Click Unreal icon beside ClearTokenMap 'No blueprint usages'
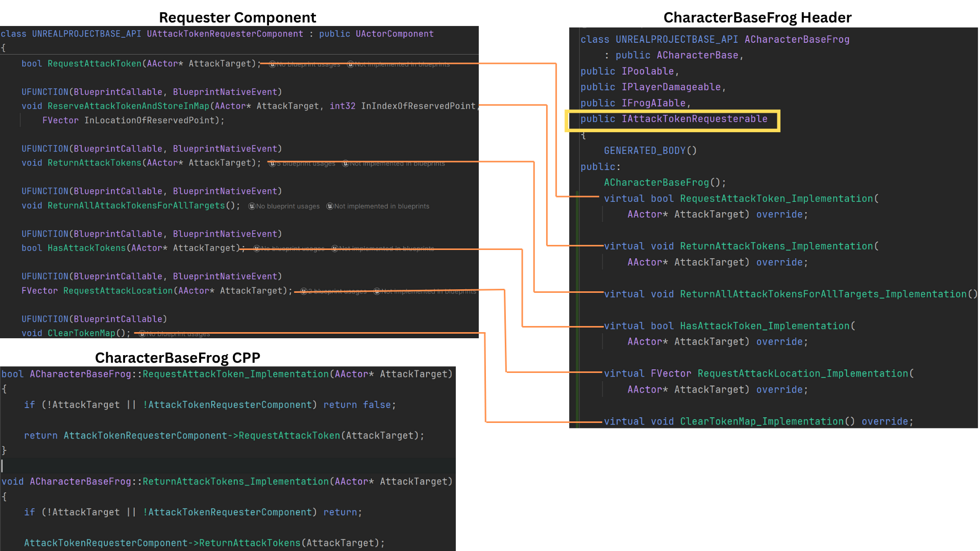Image resolution: width=980 pixels, height=551 pixels. (142, 334)
